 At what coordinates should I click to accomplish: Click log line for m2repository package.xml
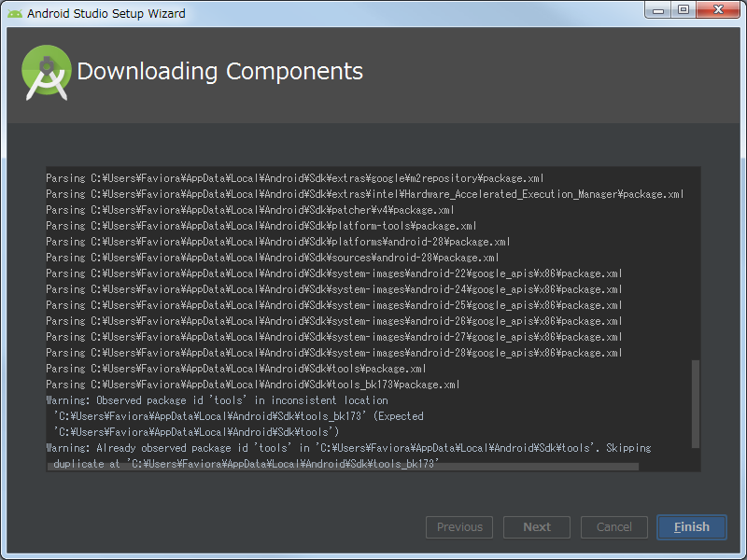294,178
